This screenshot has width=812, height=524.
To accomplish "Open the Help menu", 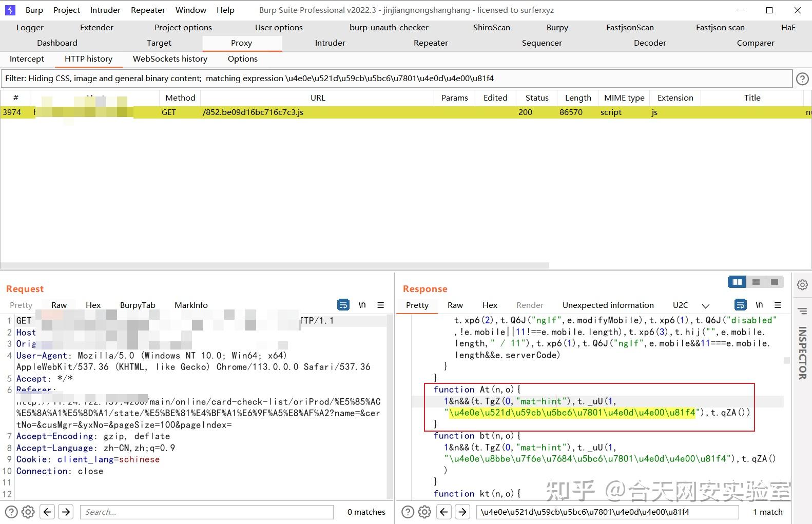I will [x=225, y=10].
